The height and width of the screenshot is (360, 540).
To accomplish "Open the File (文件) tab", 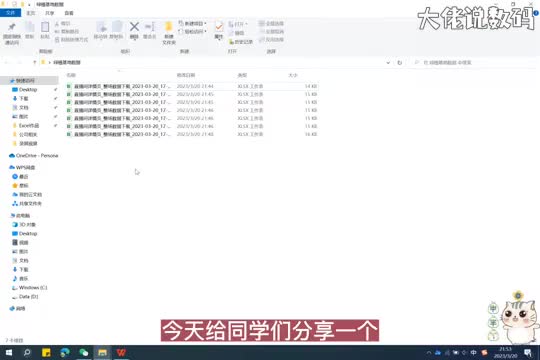I will [x=10, y=13].
